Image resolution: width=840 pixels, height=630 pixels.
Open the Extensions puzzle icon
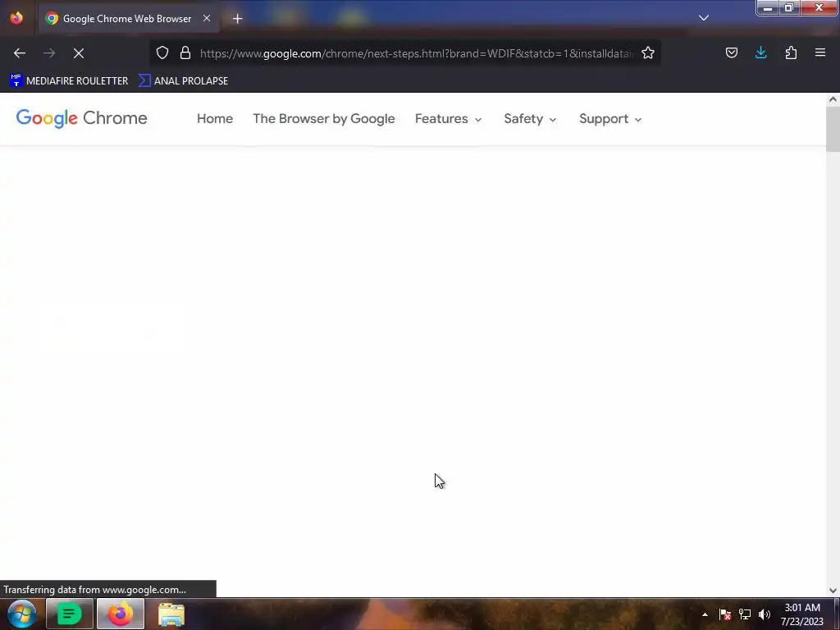pos(791,52)
